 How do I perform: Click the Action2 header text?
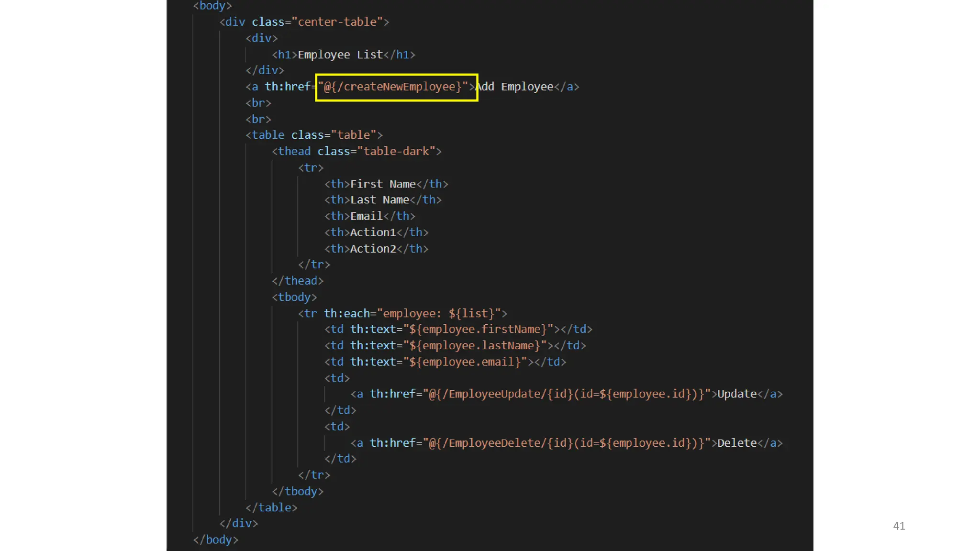coord(373,249)
